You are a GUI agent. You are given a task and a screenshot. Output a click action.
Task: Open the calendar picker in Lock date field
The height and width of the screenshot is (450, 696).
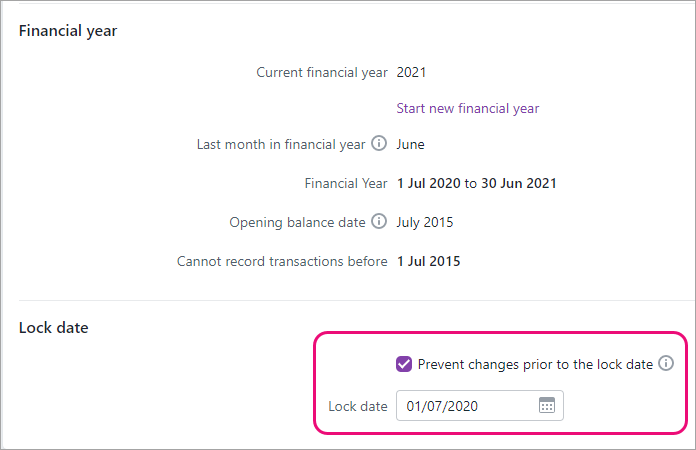[x=547, y=406]
